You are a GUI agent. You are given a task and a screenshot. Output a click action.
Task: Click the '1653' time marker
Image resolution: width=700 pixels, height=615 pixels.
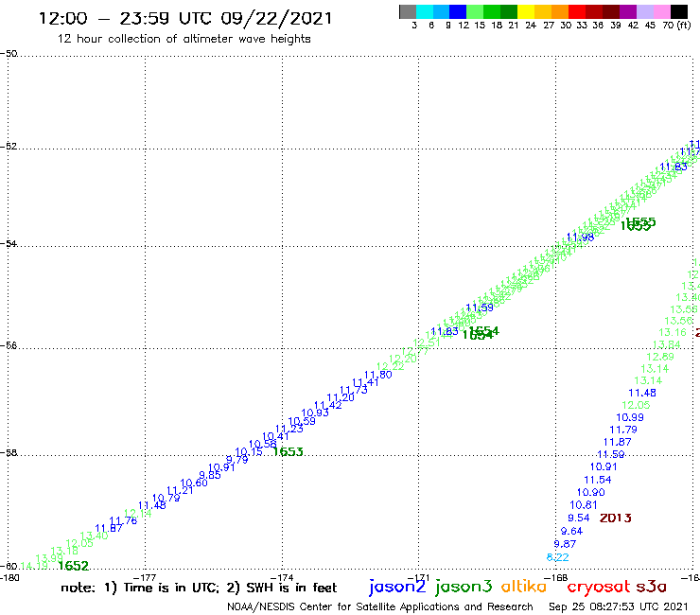288,452
